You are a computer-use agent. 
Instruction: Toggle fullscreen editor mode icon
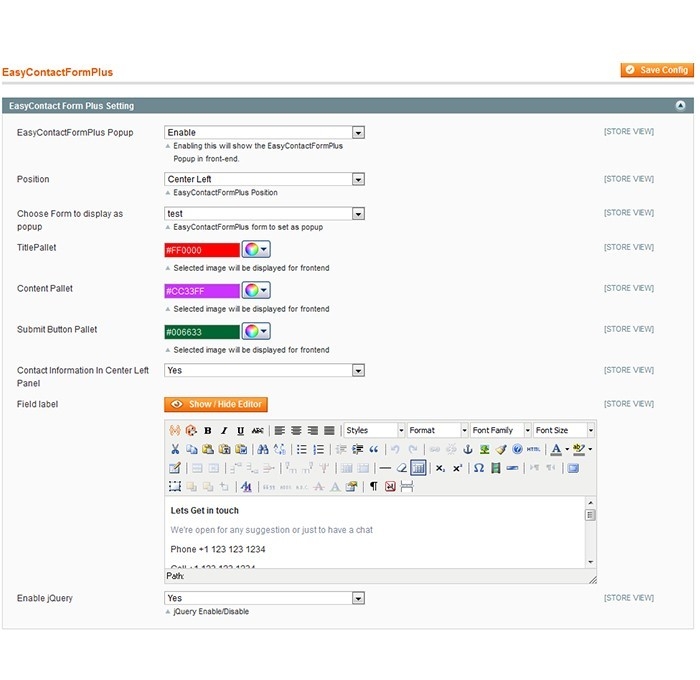[573, 468]
